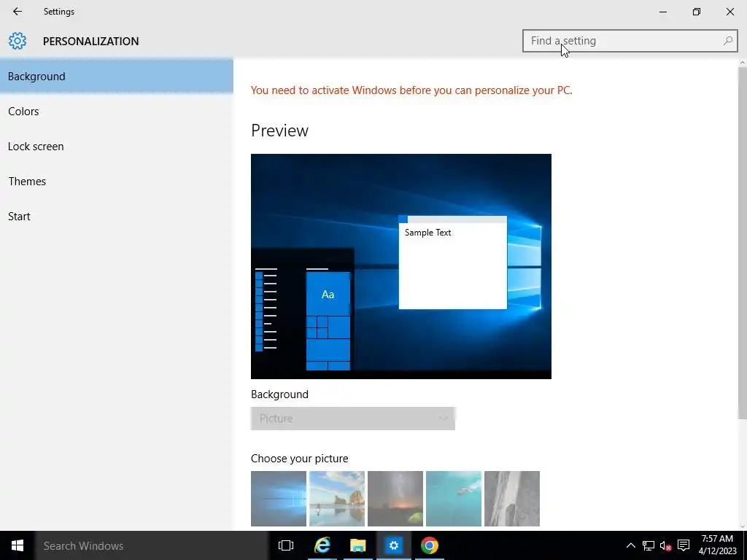
Task: Open the Lock screen section
Action: point(117,146)
